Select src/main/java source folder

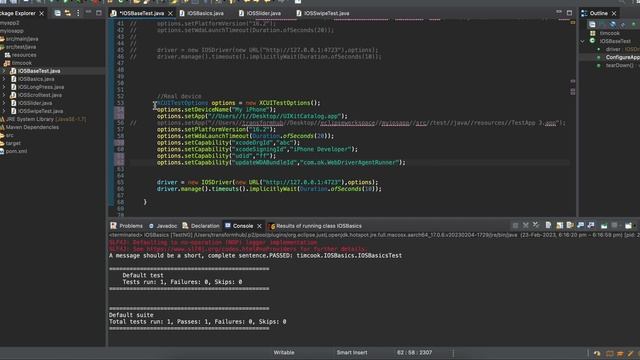pos(21,39)
